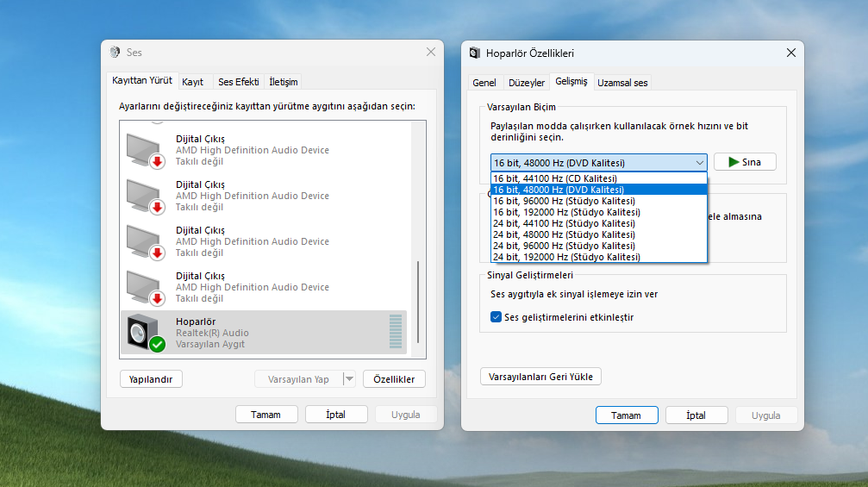Open the İletişim tab
The image size is (868, 487).
(284, 82)
